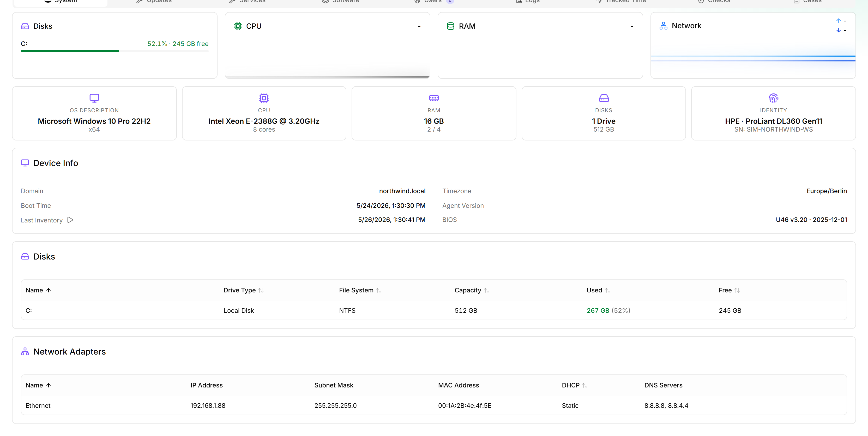Screen dimensions: 868x436
Task: Click sort arrows icon beside Free
Action: point(737,290)
